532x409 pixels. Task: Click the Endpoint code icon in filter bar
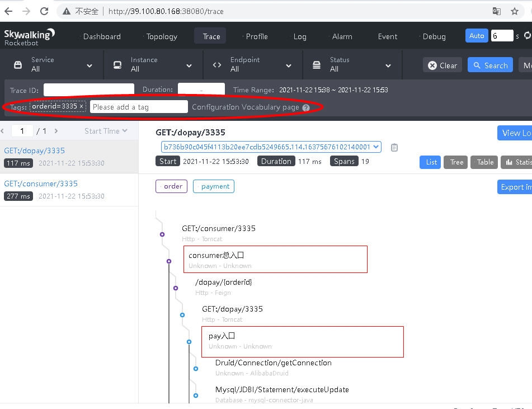(216, 64)
